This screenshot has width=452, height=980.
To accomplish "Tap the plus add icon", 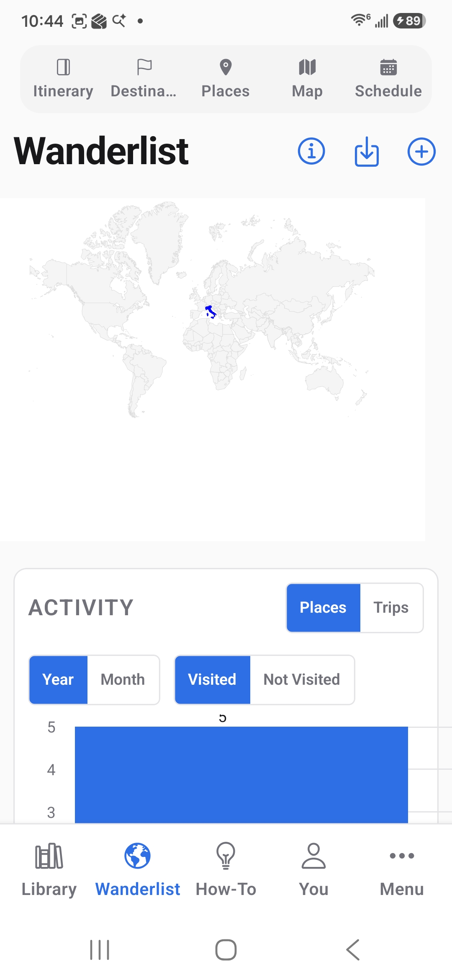I will (x=421, y=151).
